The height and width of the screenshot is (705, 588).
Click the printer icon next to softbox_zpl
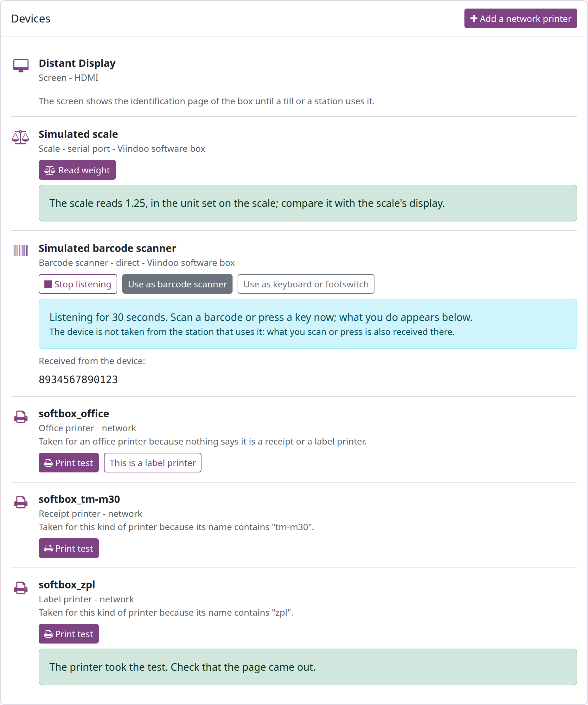(21, 588)
